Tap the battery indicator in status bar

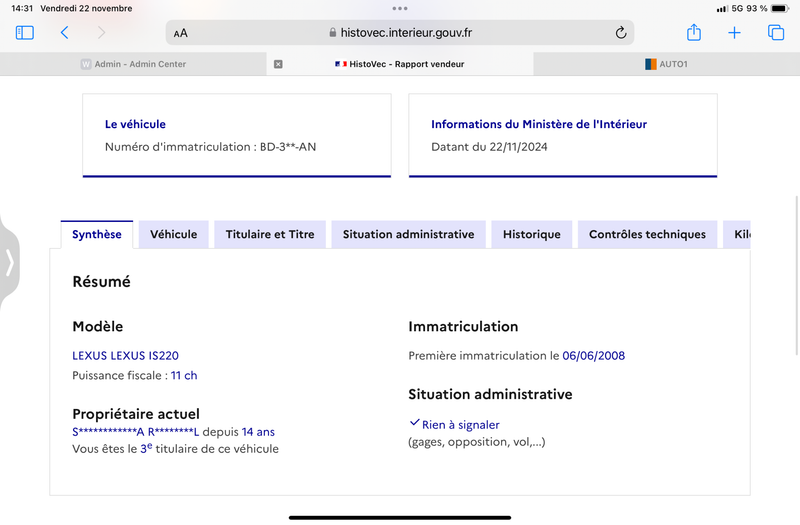tap(780, 9)
